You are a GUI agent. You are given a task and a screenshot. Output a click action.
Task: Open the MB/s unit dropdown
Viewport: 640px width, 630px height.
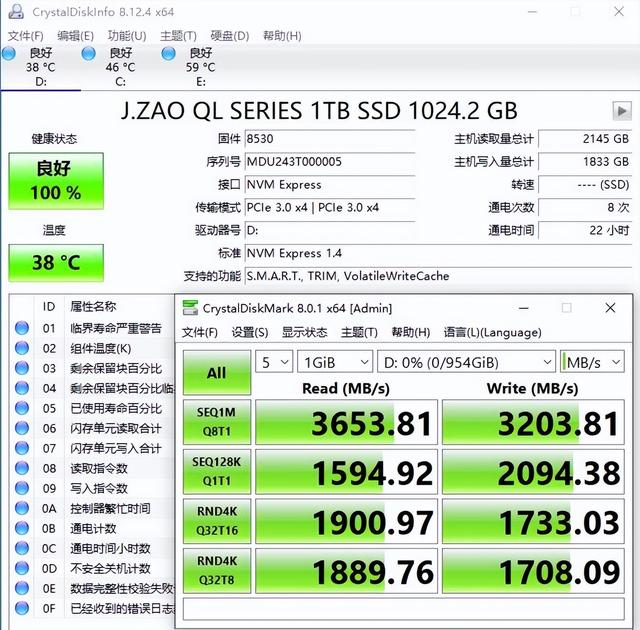click(593, 361)
